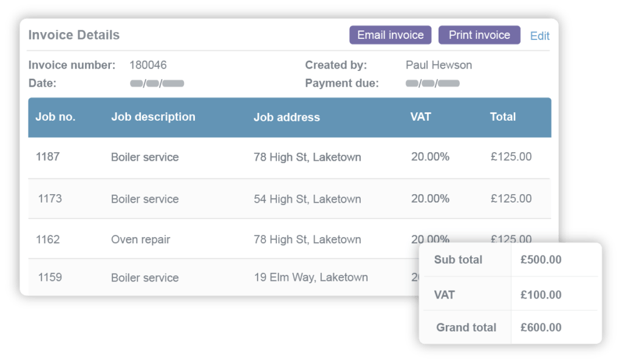Screen dimensions: 622x364
Task: Sort by the Job no. column header
Action: pos(56,117)
